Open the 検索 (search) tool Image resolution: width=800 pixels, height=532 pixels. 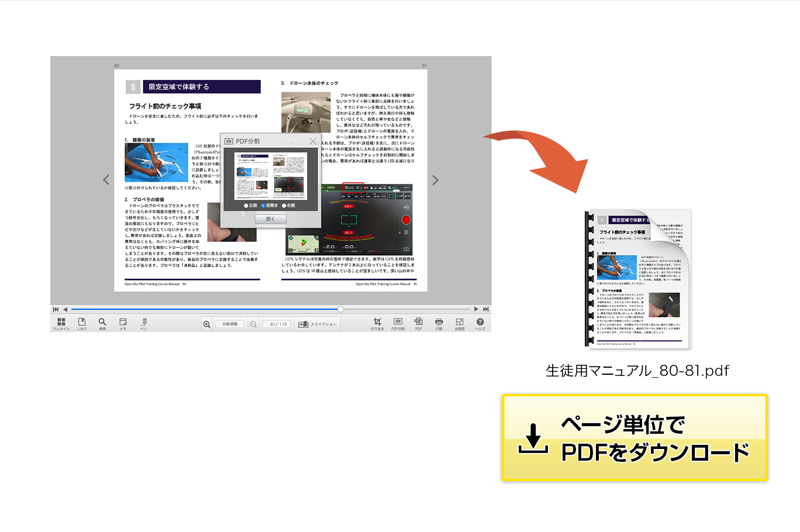click(x=102, y=323)
